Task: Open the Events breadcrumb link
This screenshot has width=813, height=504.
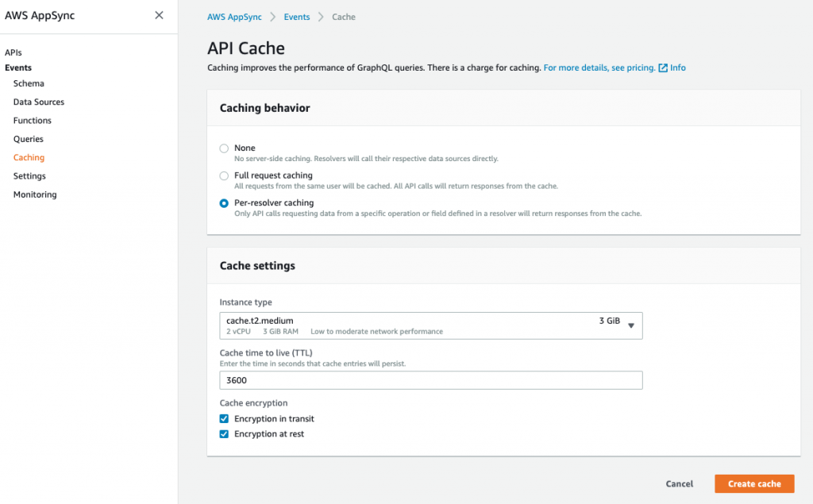Action: coord(297,17)
